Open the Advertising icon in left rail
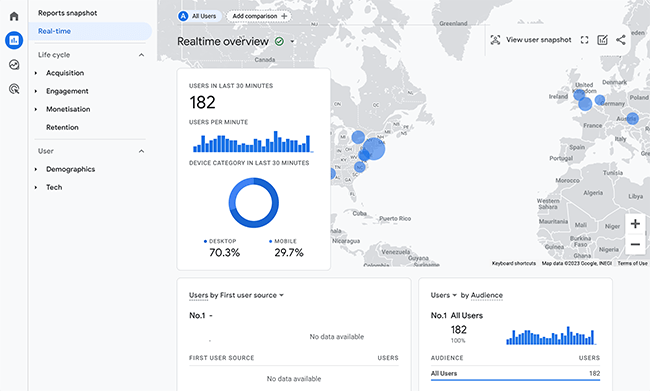The height and width of the screenshot is (391, 650). pos(14,89)
